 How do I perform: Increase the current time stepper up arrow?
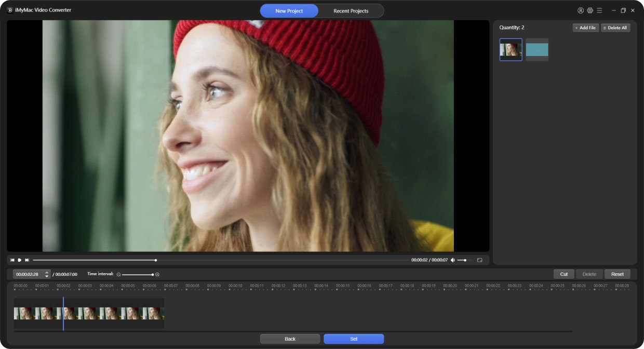point(47,272)
